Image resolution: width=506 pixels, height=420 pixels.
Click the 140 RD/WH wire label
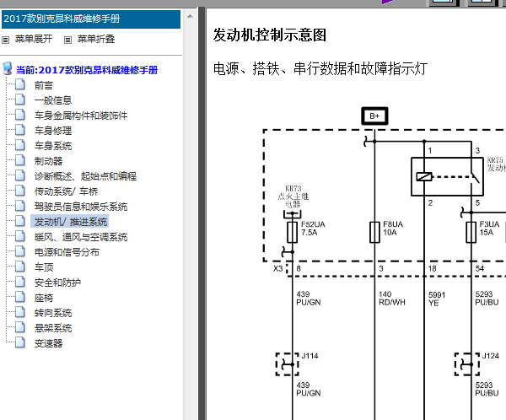click(392, 299)
